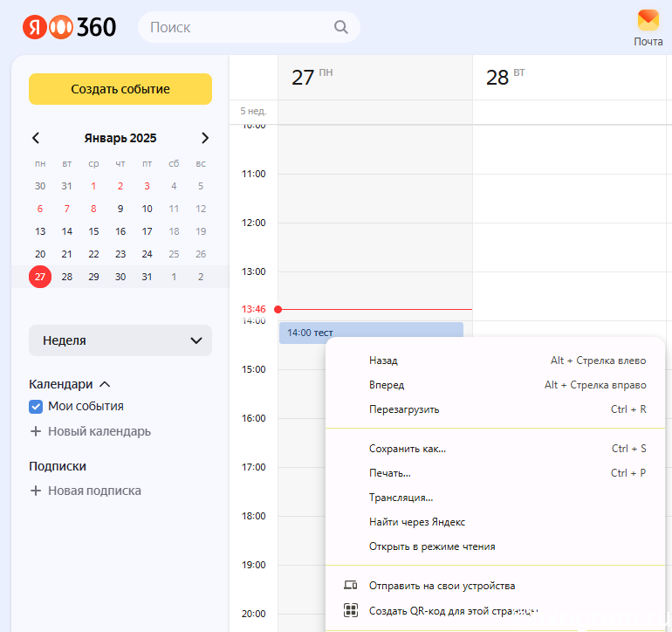Select Создать QR-код для этой страницы
Viewport: 672px width, 632px height.
495,610
